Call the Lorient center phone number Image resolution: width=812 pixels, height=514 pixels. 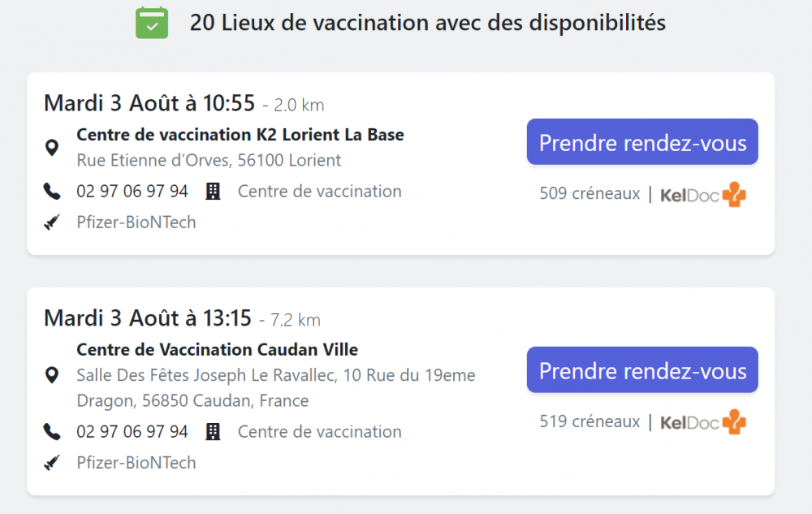(132, 192)
